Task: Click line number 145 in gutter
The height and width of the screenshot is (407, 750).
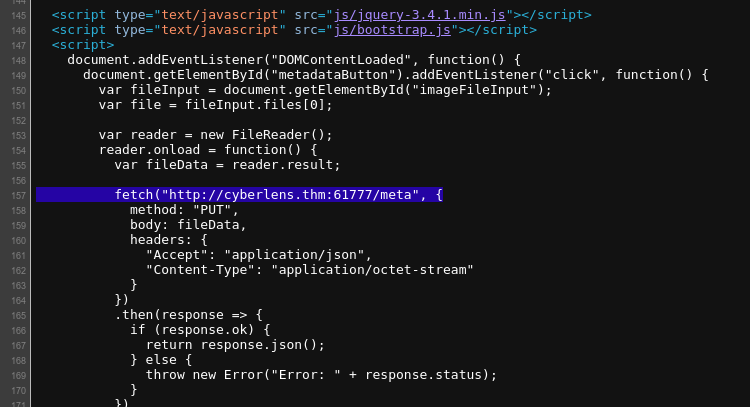Action: click(x=18, y=15)
